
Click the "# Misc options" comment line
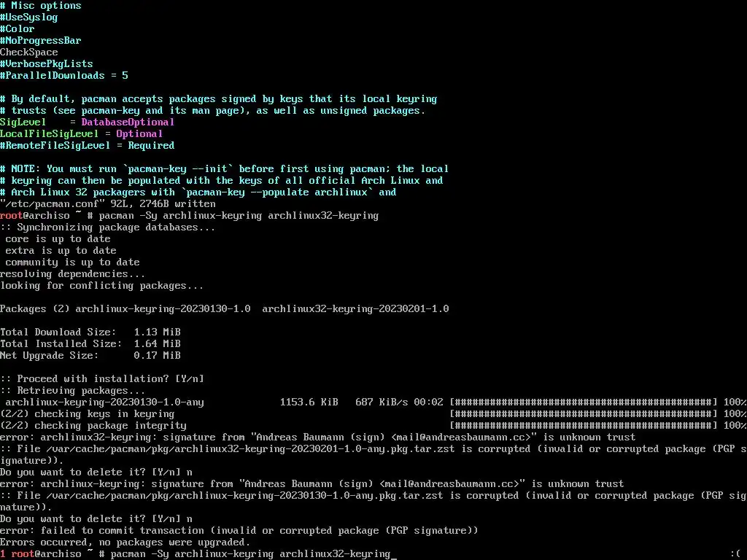pyautogui.click(x=41, y=6)
